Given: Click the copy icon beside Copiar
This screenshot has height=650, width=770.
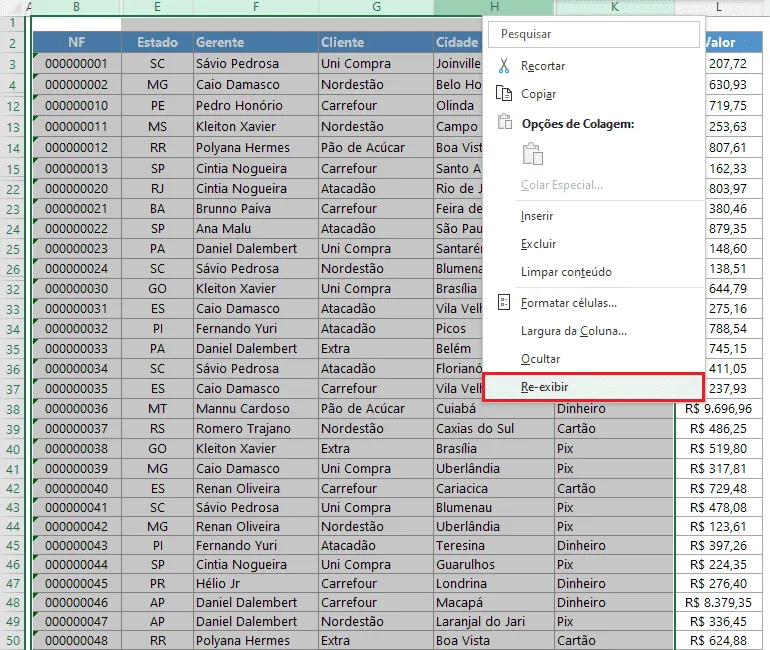Looking at the screenshot, I should pos(504,93).
